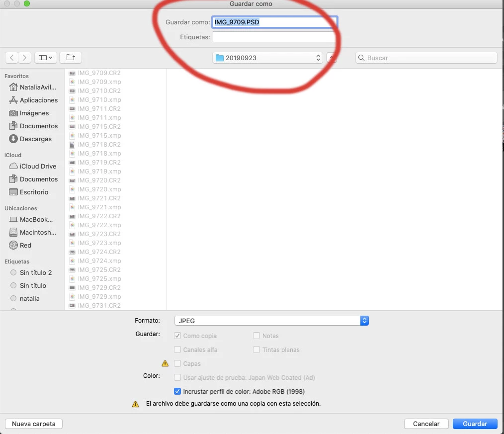The height and width of the screenshot is (434, 504).
Task: Open the column view options dropdown
Action: (45, 58)
